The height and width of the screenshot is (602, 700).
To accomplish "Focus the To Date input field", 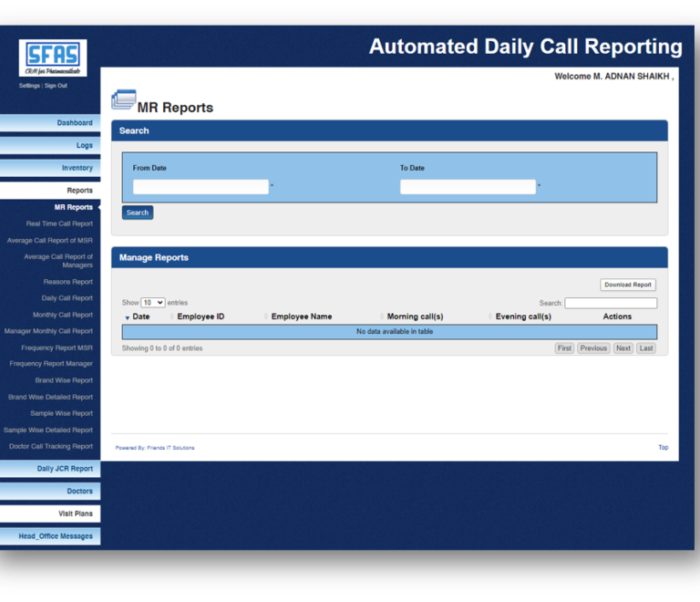I will (468, 187).
